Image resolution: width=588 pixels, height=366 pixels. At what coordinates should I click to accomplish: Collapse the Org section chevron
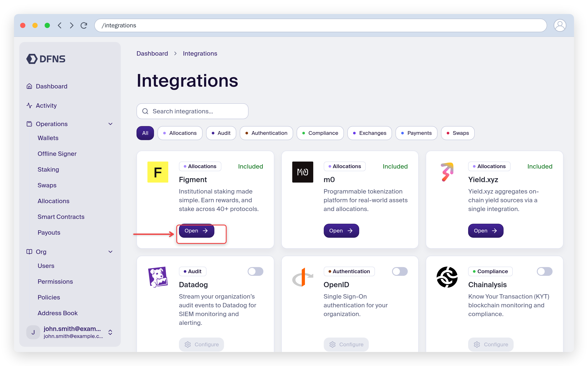pos(110,252)
